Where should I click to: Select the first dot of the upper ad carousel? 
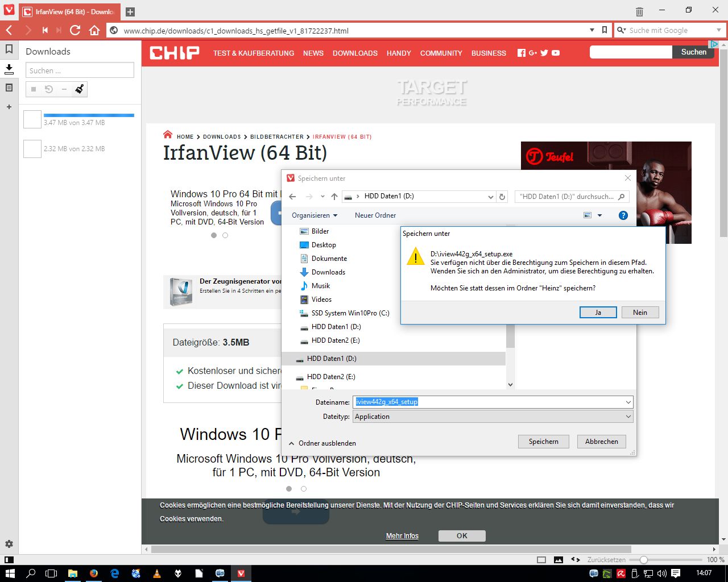tap(214, 235)
